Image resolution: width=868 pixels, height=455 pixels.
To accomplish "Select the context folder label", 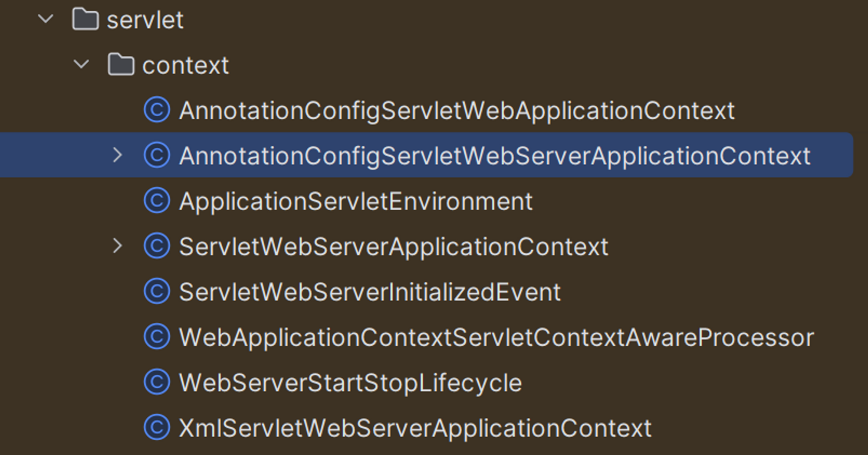I will tap(185, 65).
